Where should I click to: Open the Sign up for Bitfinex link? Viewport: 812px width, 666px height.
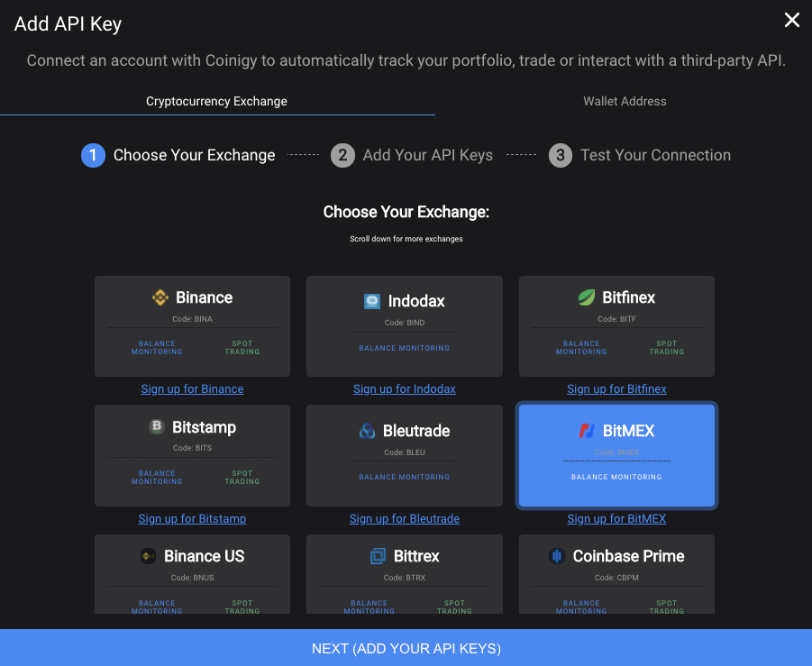[x=616, y=389]
